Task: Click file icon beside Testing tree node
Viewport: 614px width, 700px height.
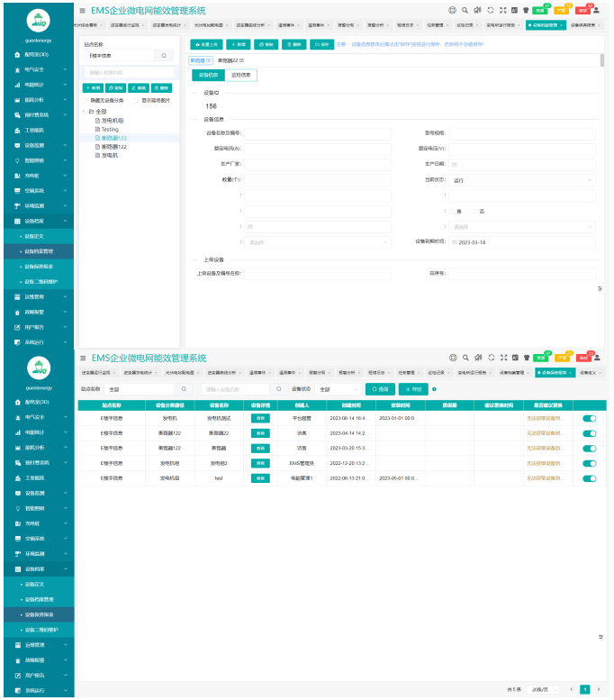Action: [x=98, y=130]
